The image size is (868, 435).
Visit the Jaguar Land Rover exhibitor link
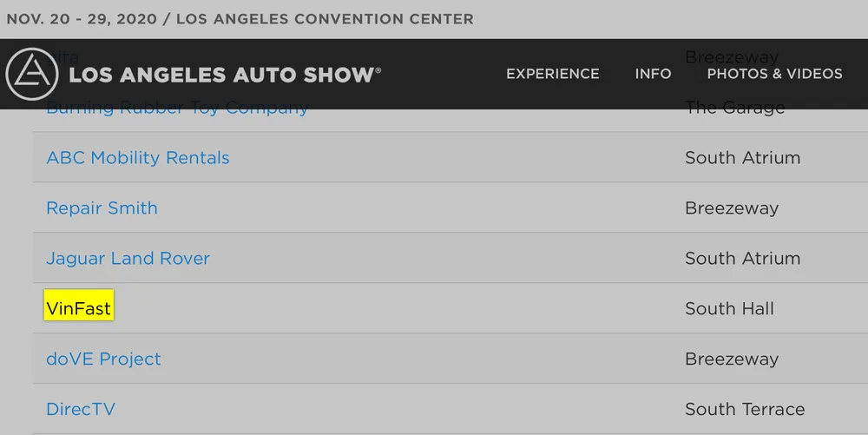[128, 259]
